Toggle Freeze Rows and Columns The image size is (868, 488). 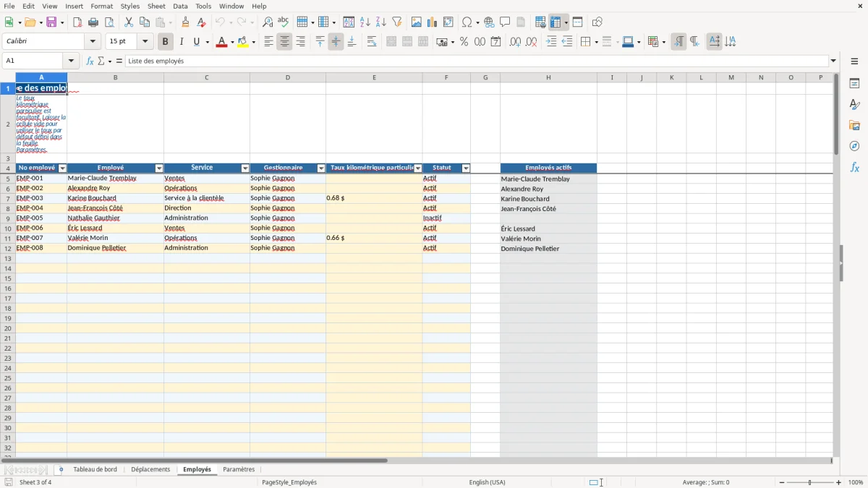[x=556, y=22]
